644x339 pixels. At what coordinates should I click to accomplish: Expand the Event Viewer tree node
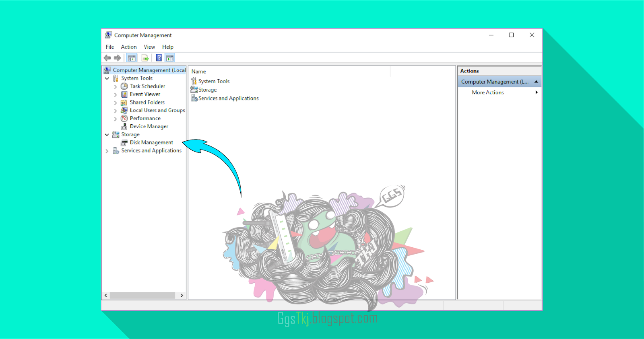(x=116, y=95)
